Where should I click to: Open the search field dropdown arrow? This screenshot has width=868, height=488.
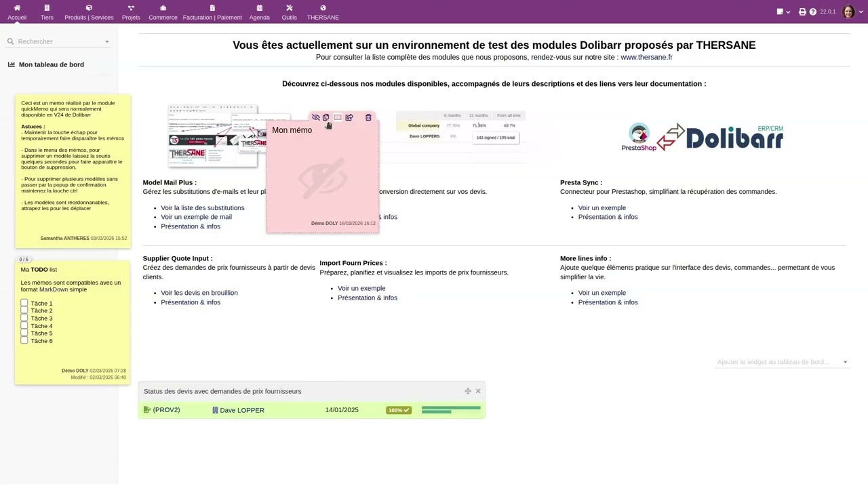tap(106, 42)
